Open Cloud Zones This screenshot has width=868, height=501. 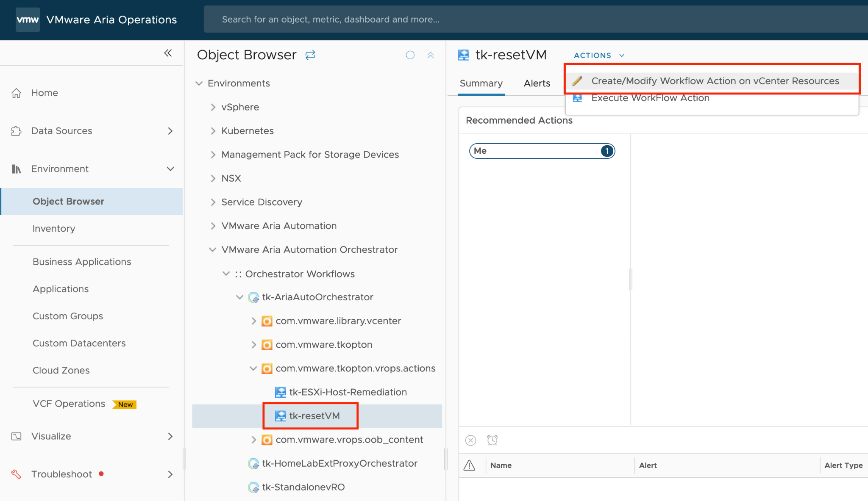tap(61, 370)
